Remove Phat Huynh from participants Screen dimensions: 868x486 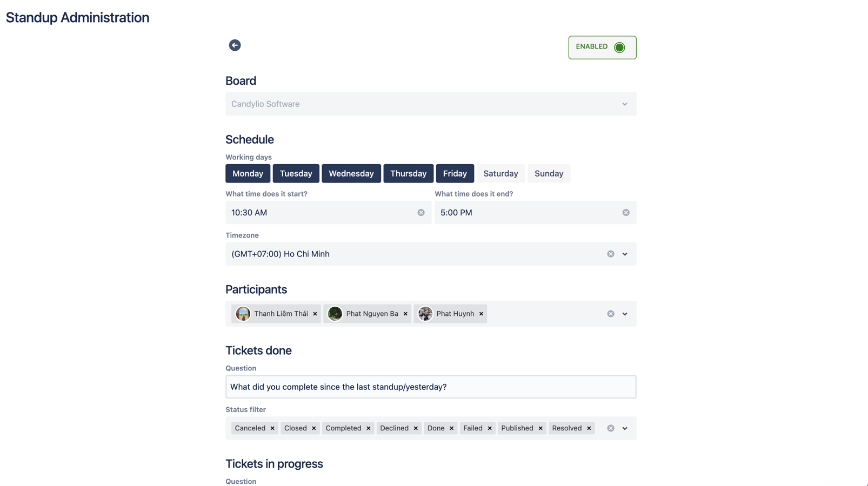pos(481,314)
